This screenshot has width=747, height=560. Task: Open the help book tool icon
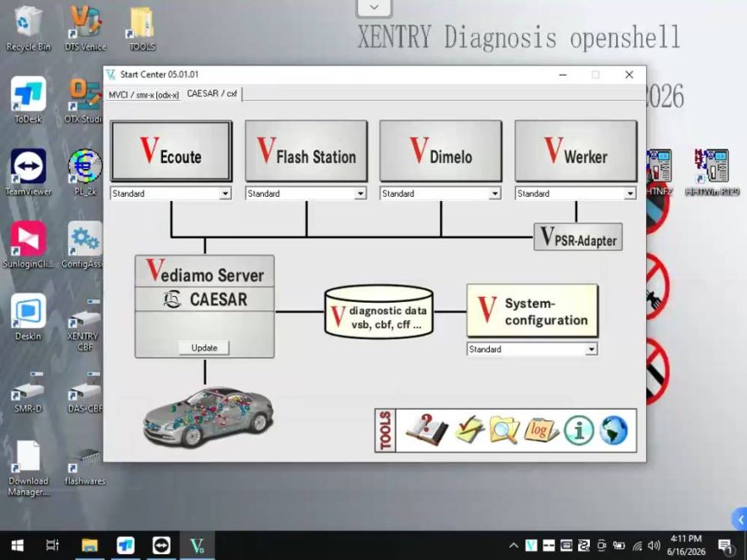[427, 430]
